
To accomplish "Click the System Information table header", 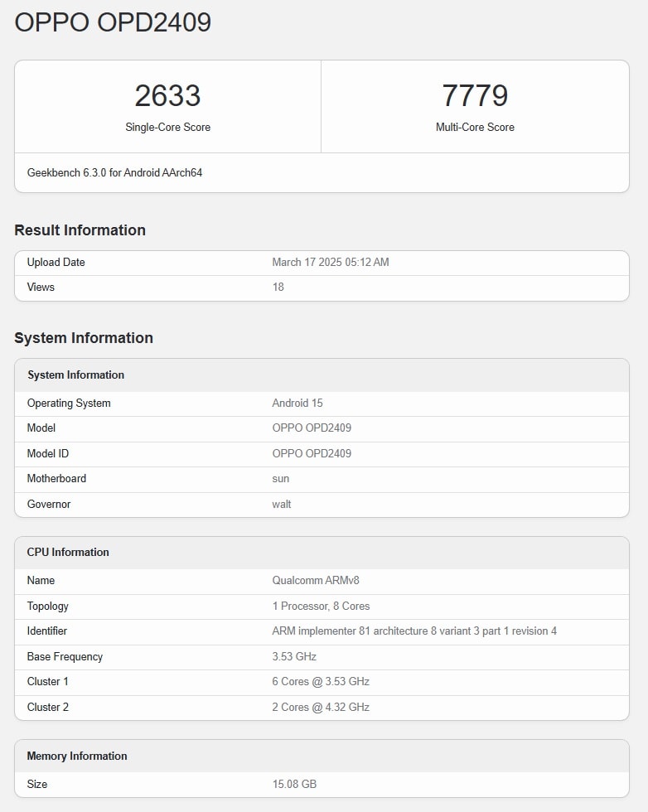I will pos(75,375).
